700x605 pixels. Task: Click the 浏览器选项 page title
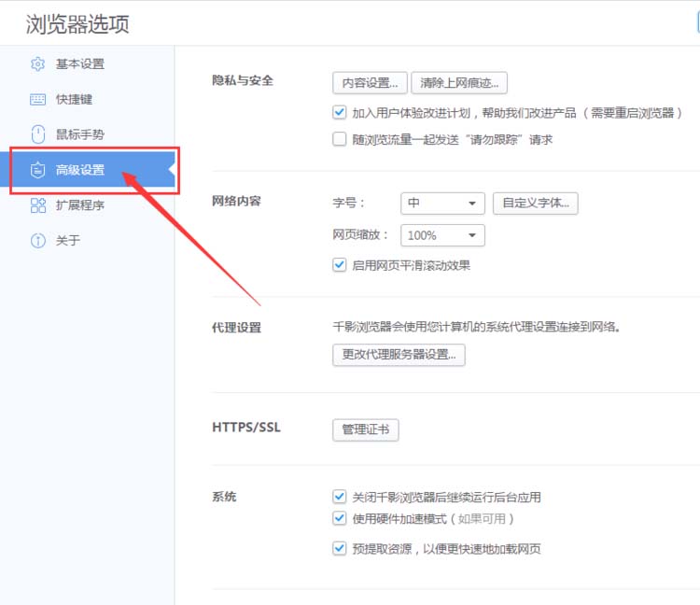click(x=77, y=24)
